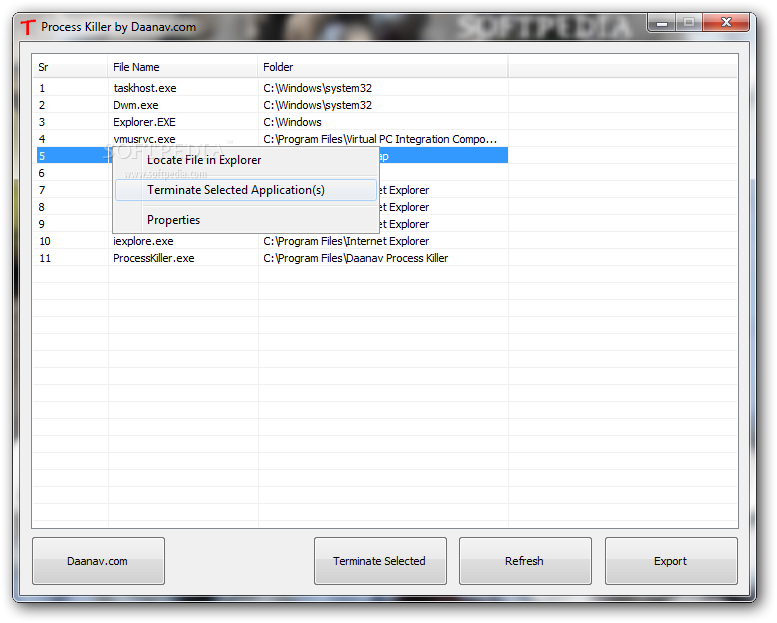Sort by the Folder column header
The width and height of the screenshot is (777, 623).
tap(383, 67)
